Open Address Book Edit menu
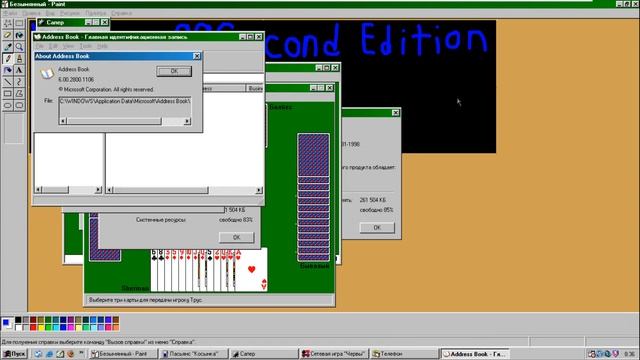This screenshot has width=640, height=360. click(53, 46)
